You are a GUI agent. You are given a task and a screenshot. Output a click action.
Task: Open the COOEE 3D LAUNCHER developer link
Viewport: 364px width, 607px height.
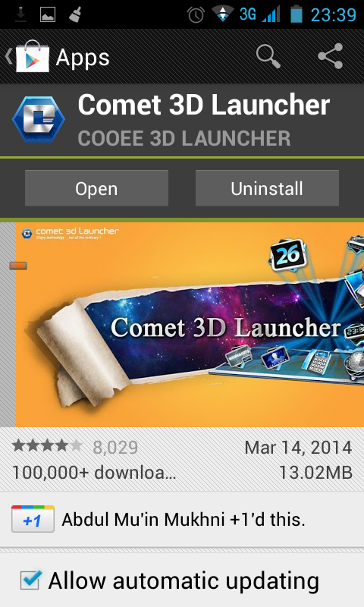point(184,139)
